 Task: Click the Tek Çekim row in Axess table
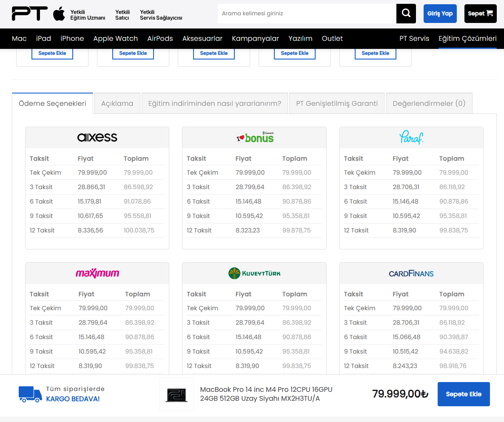(97, 173)
